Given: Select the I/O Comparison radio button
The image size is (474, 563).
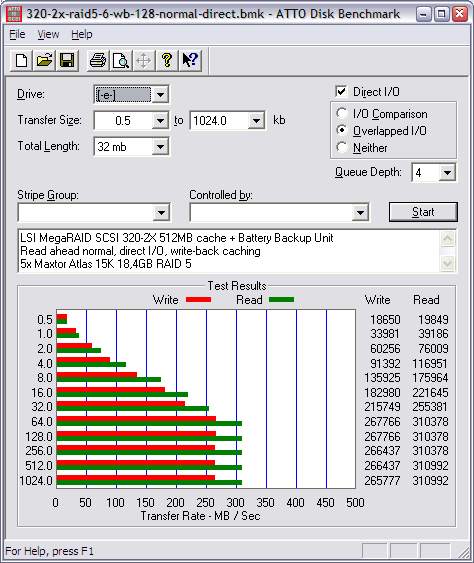Looking at the screenshot, I should coord(342,113).
